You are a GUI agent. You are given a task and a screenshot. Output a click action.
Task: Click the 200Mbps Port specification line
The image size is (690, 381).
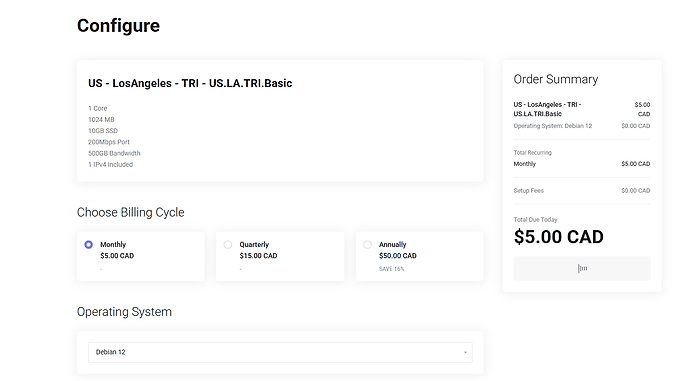[x=109, y=142]
